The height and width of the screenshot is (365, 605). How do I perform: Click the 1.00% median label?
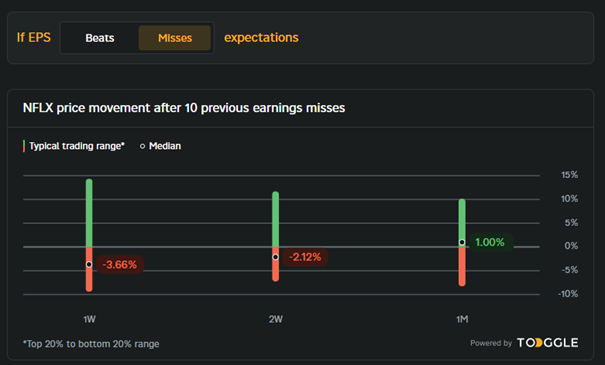point(490,242)
